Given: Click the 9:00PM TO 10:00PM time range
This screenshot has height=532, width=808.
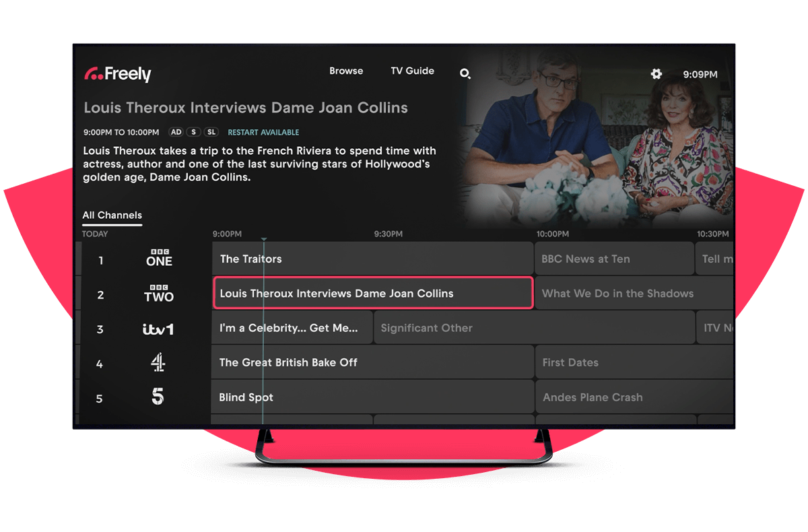Looking at the screenshot, I should point(121,132).
